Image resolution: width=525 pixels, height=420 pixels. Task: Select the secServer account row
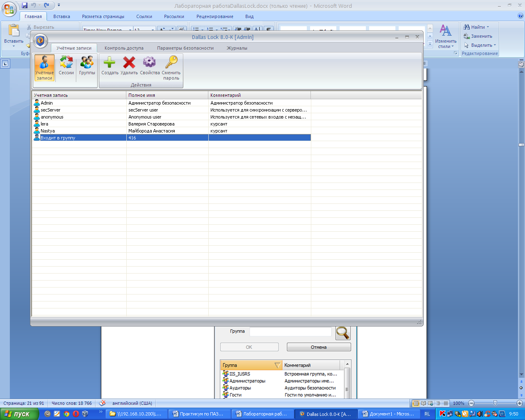coord(171,110)
